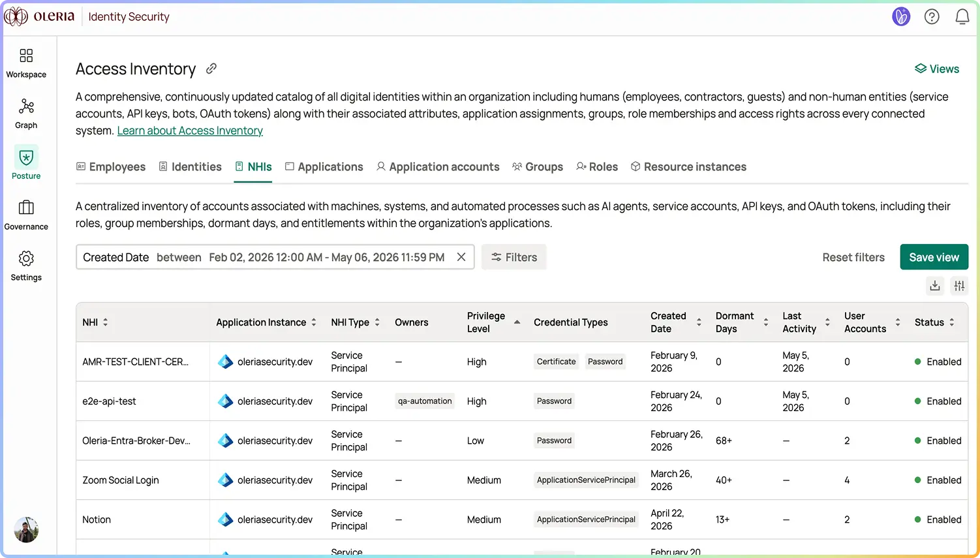Click the Azure icon in Zoom Social Login row
The height and width of the screenshot is (558, 980).
point(225,480)
